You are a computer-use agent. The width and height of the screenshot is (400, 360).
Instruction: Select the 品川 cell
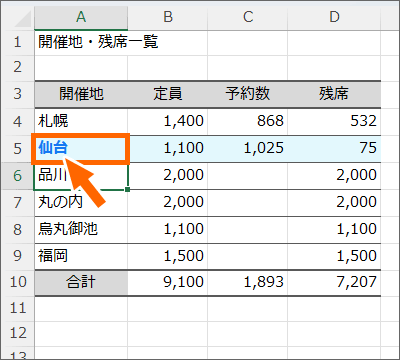81,176
